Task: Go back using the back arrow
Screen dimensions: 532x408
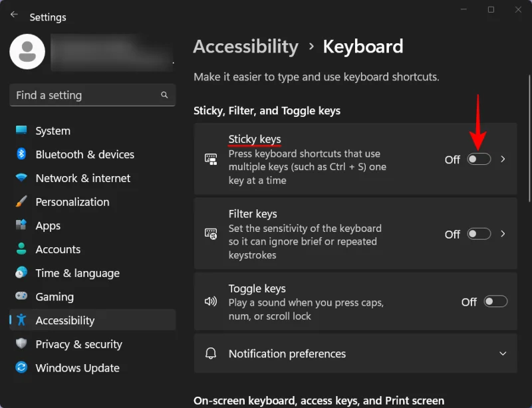Action: (x=13, y=13)
